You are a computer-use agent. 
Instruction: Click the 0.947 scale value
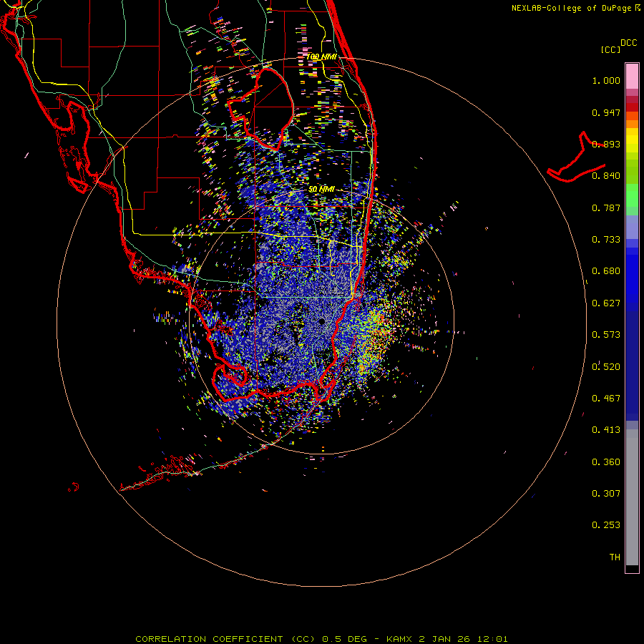click(x=606, y=112)
